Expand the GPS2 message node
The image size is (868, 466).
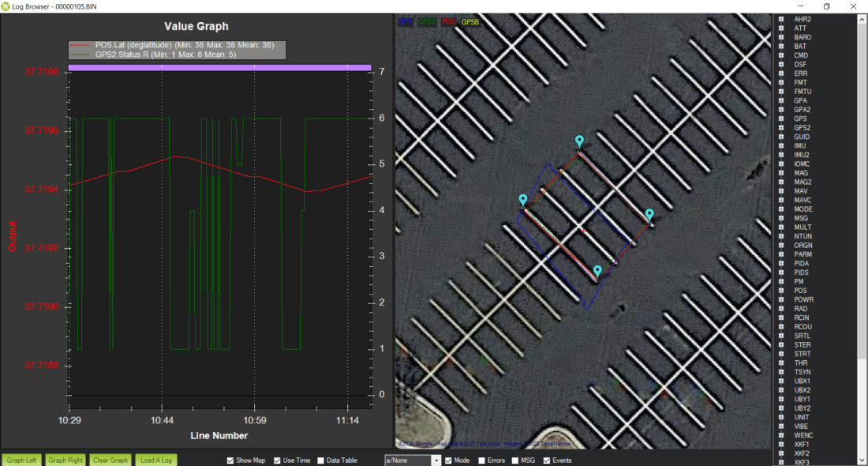coord(781,127)
